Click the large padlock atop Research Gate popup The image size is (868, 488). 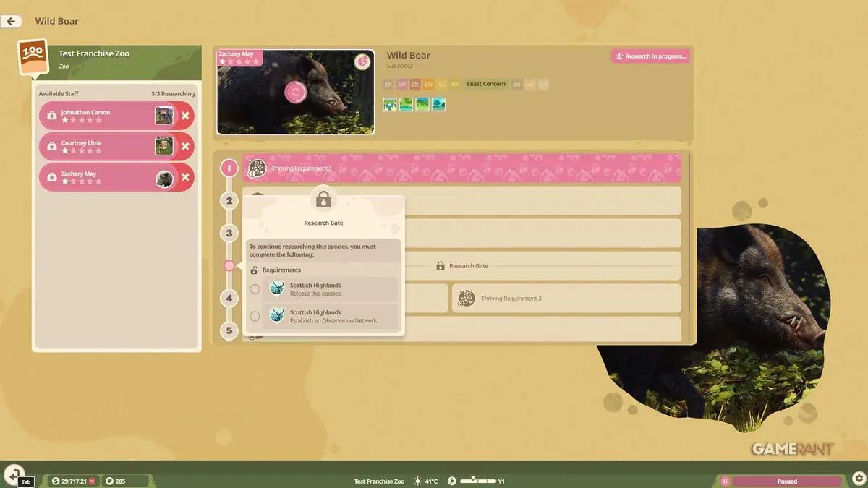(x=323, y=199)
